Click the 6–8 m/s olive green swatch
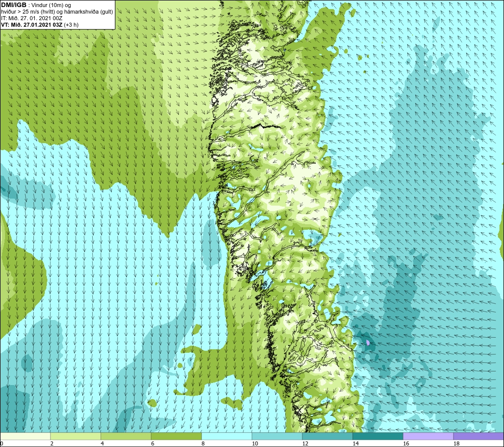 [176, 436]
